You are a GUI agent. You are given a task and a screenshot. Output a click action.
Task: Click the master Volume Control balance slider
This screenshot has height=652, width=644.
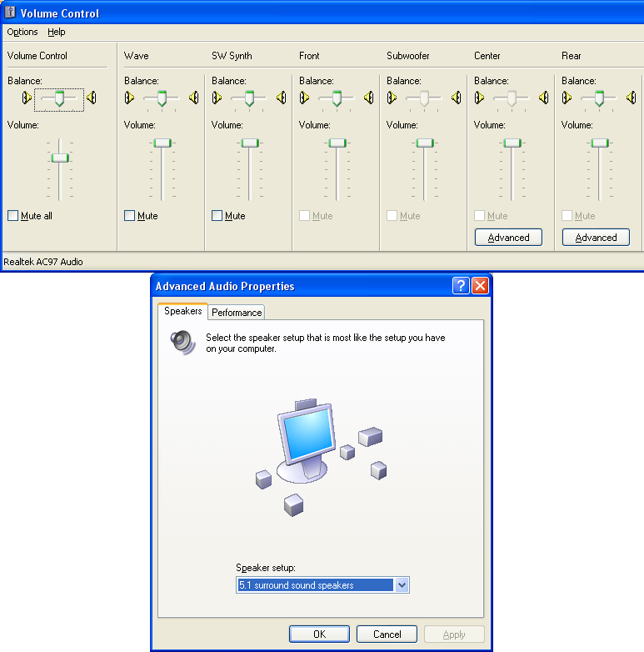(59, 98)
